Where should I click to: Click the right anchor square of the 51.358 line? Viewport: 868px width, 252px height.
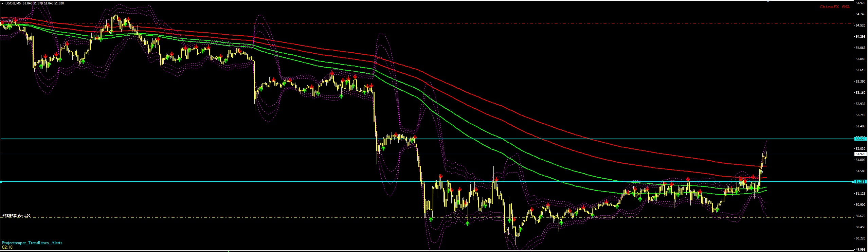coord(853,182)
